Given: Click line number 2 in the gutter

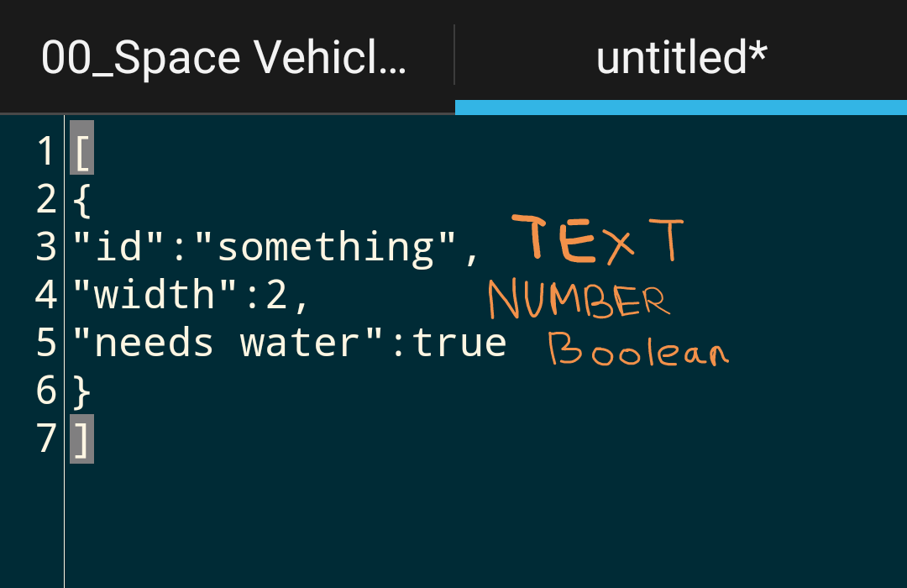Looking at the screenshot, I should [45, 200].
